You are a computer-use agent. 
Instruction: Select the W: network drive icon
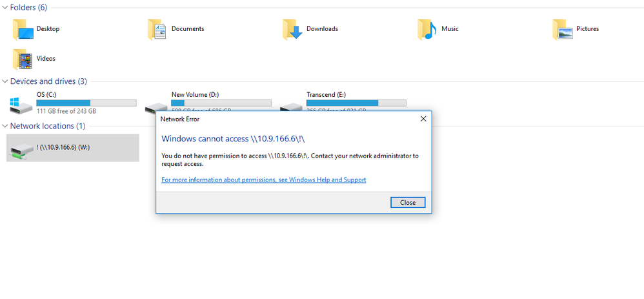click(x=21, y=151)
